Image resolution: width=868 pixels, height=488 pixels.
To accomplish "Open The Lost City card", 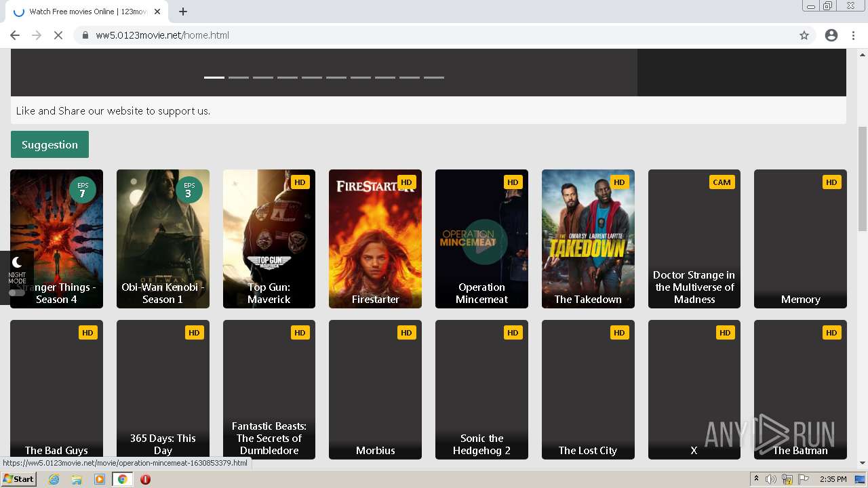I will [x=588, y=390].
